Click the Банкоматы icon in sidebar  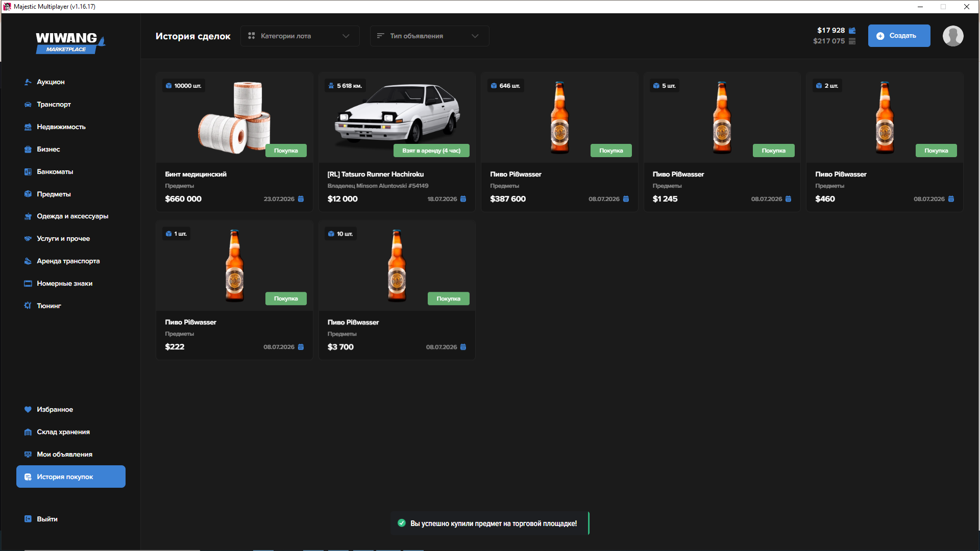tap(28, 172)
